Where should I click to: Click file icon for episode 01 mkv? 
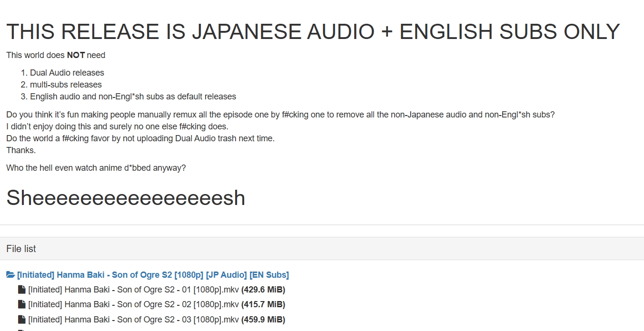21,290
